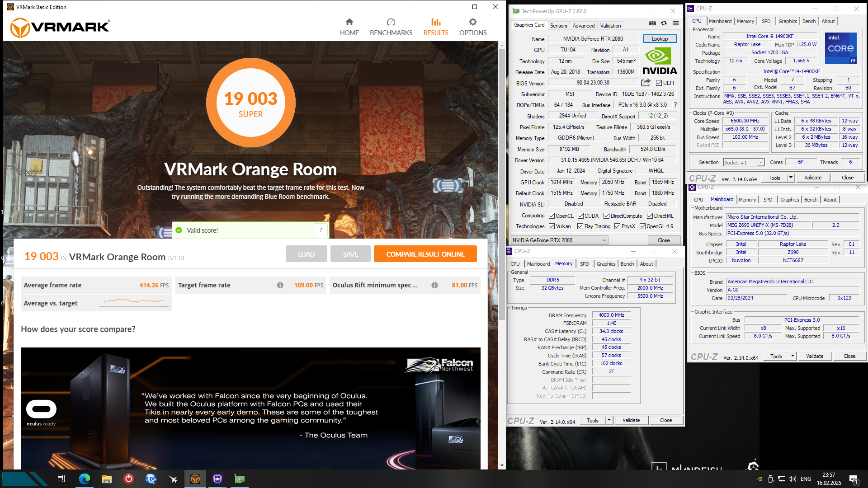Toggle the PhysX checkbox
Image resolution: width=868 pixels, height=488 pixels.
point(617,226)
